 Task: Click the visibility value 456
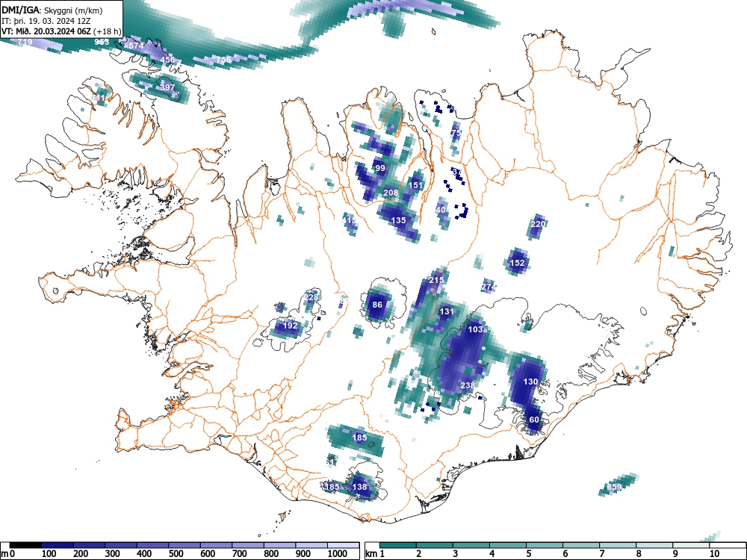(x=167, y=60)
